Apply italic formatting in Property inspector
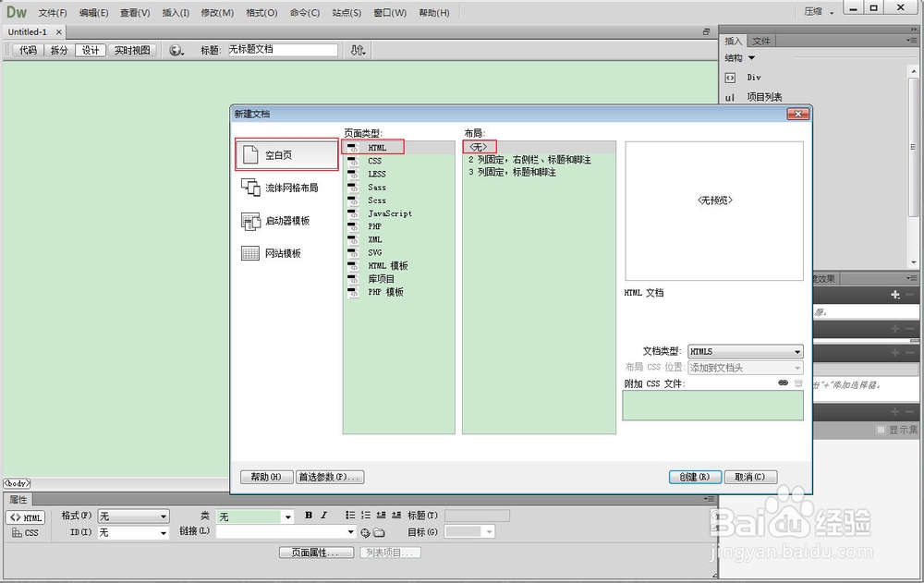Image resolution: width=924 pixels, height=583 pixels. tap(324, 516)
